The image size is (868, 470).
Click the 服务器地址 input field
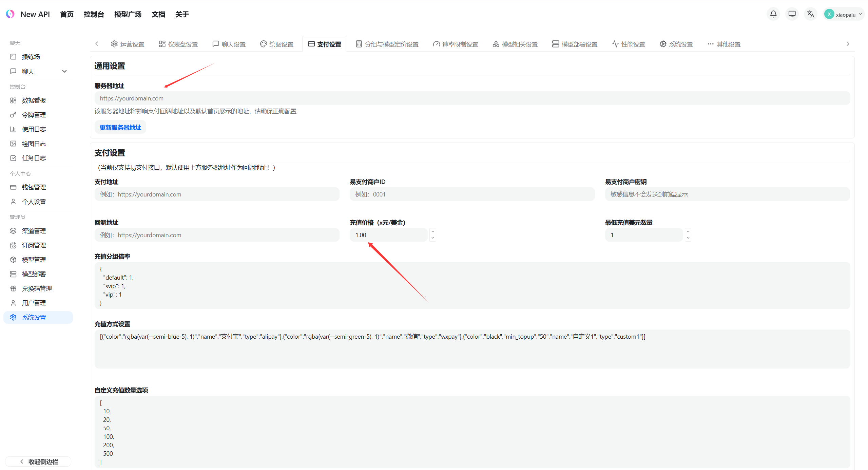point(471,98)
